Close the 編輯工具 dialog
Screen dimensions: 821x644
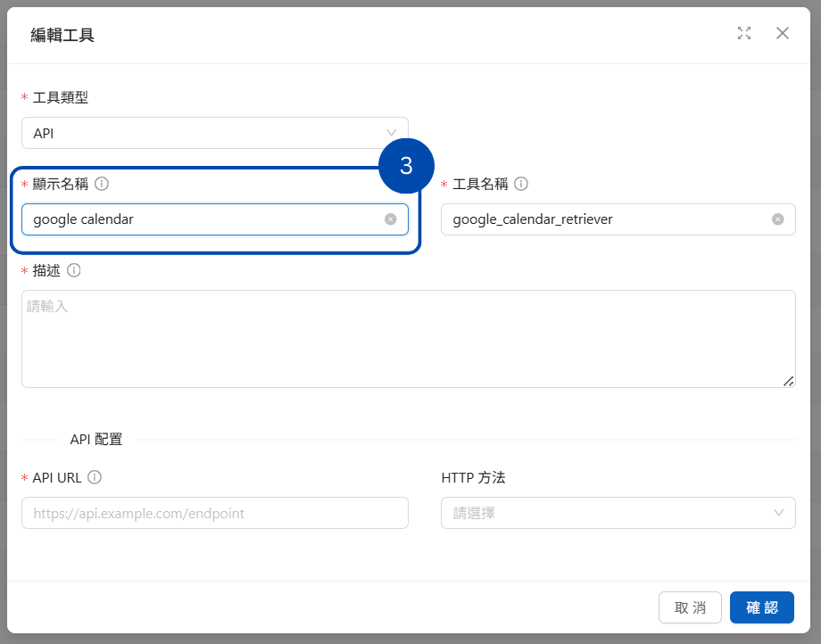(x=783, y=33)
